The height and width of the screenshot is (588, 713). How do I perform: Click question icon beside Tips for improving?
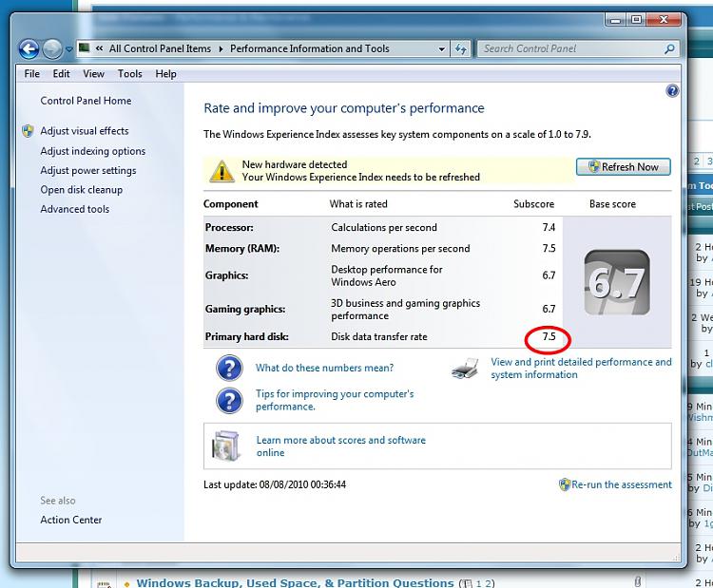(230, 400)
